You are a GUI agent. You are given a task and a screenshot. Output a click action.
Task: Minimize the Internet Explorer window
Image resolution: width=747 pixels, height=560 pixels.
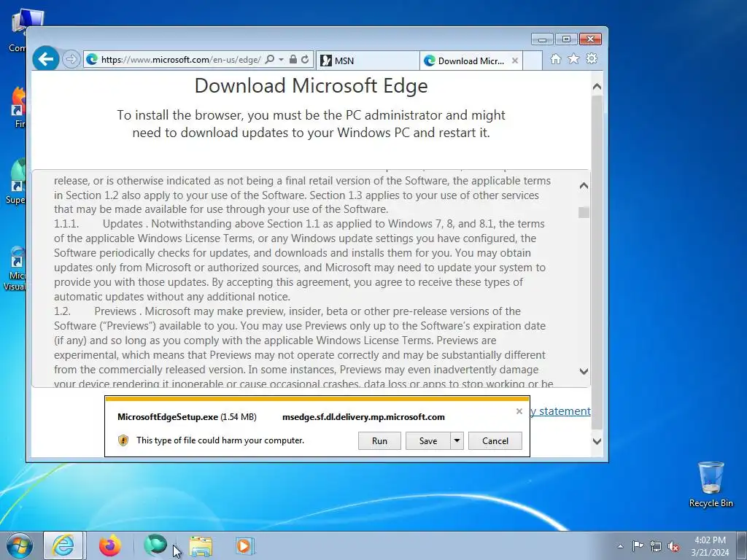tap(542, 39)
